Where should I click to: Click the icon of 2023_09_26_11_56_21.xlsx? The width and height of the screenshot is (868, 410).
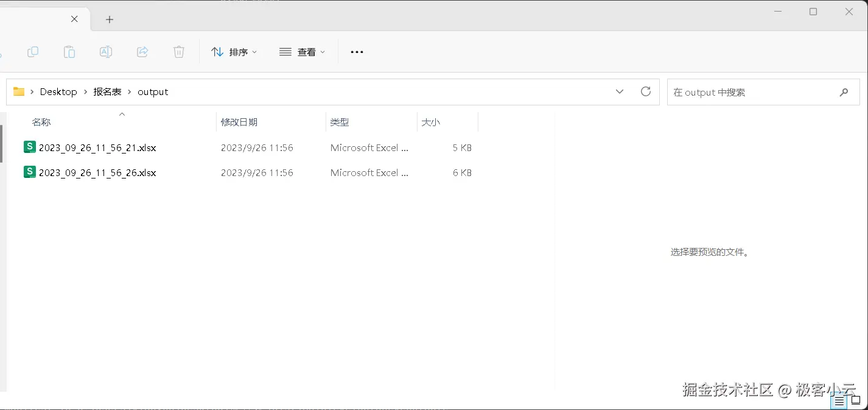[29, 147]
